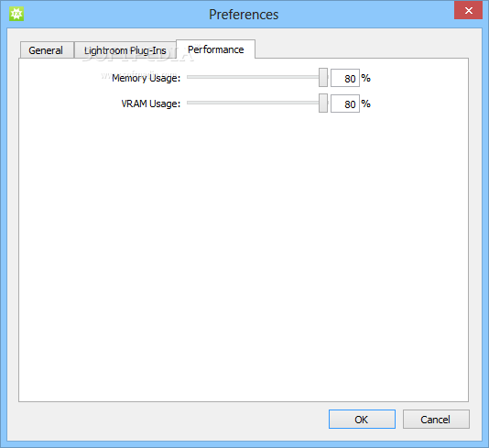
Task: Switch to the General tab
Action: 47,49
